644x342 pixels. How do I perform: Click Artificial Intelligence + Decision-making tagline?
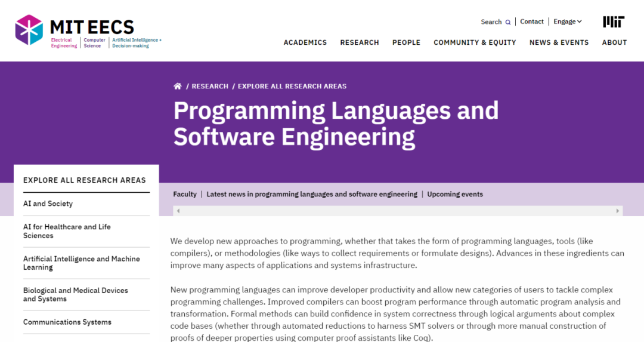point(137,43)
